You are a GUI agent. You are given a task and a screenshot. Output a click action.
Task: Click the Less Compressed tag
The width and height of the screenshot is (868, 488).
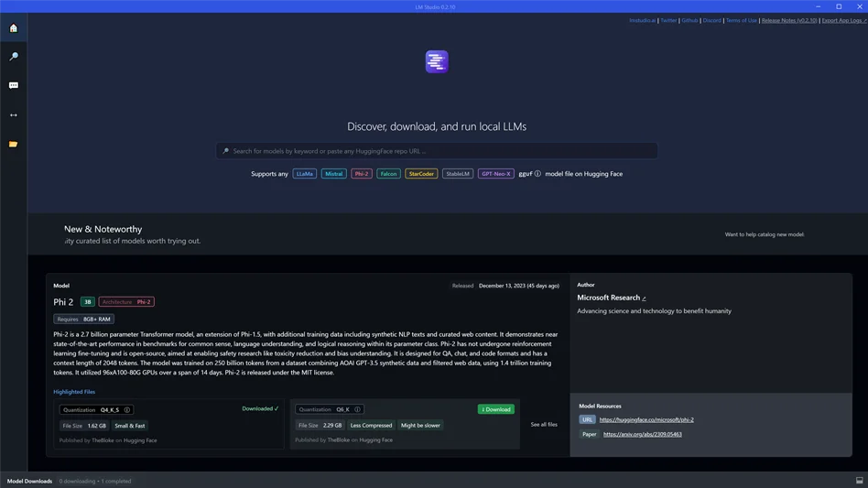(x=371, y=426)
